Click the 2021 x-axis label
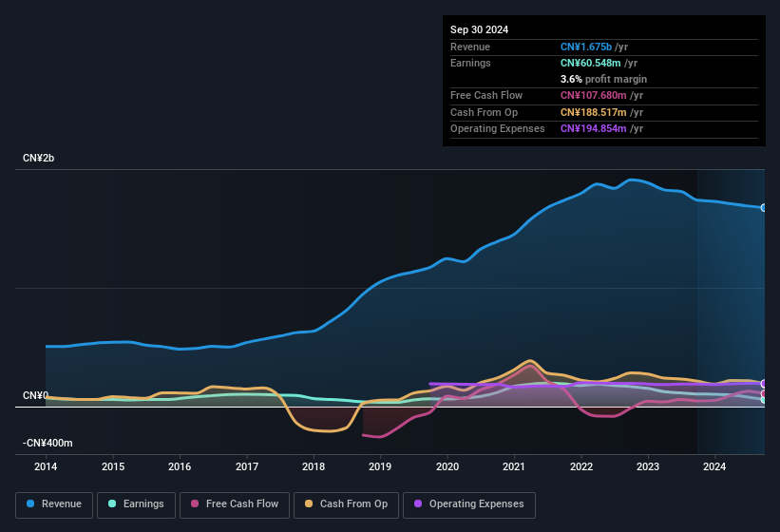Image resolution: width=780 pixels, height=532 pixels. point(514,466)
